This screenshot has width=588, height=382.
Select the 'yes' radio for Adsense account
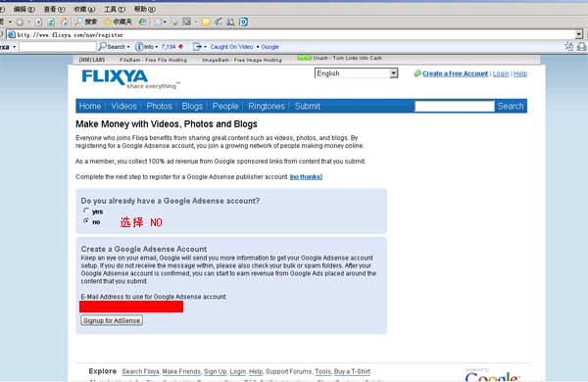click(x=86, y=211)
